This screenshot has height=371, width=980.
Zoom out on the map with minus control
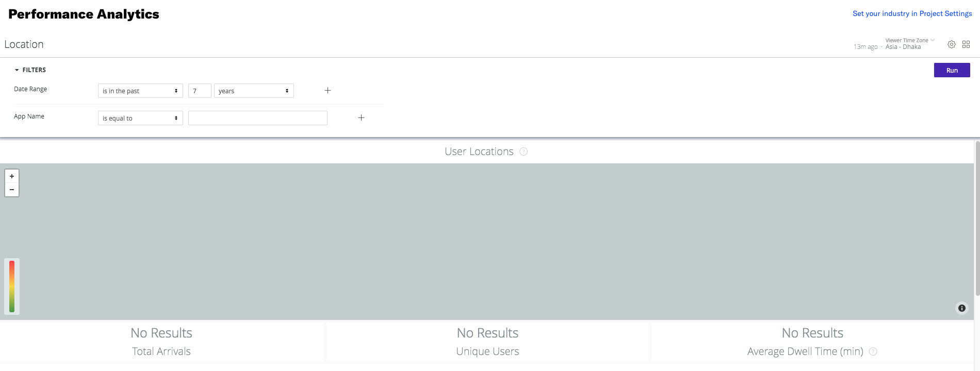click(11, 189)
